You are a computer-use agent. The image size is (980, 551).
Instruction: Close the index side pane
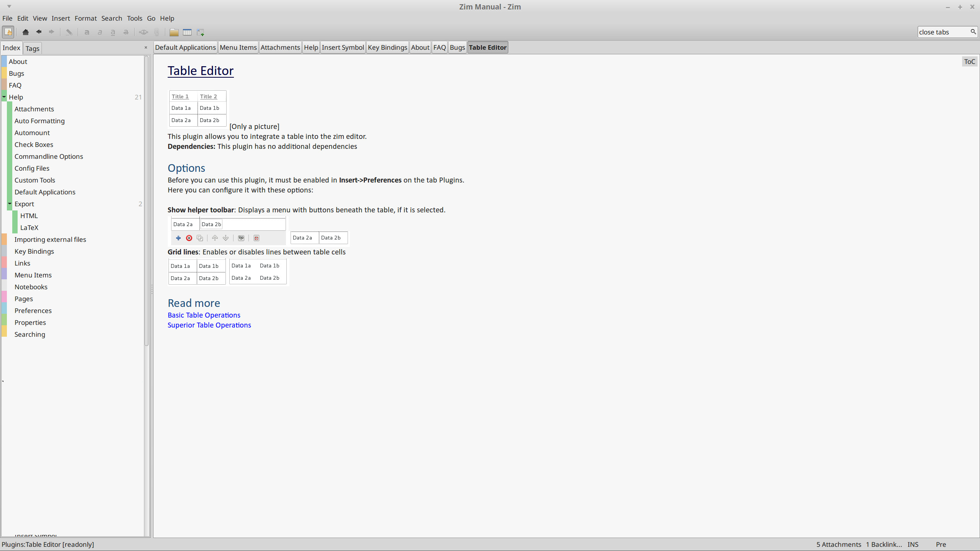click(145, 47)
